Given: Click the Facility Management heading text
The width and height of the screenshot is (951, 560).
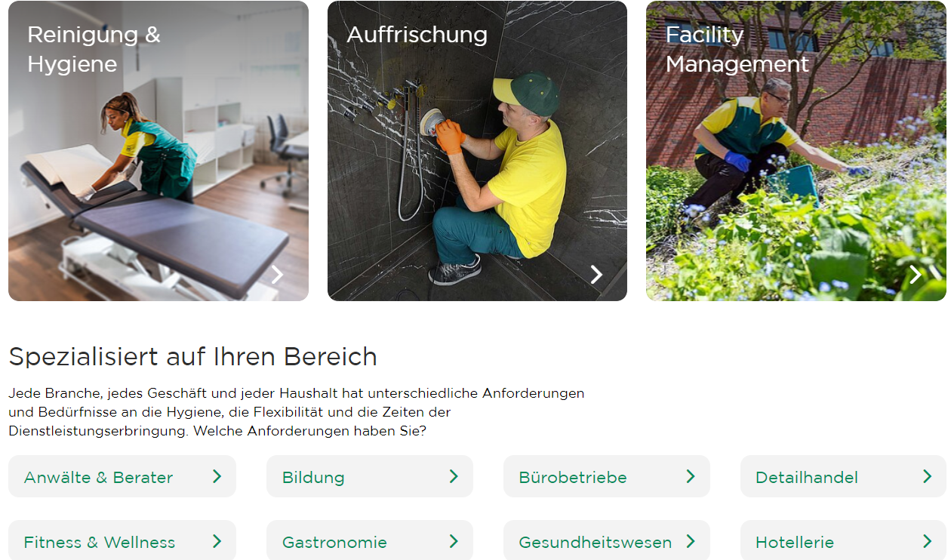Looking at the screenshot, I should tap(737, 49).
